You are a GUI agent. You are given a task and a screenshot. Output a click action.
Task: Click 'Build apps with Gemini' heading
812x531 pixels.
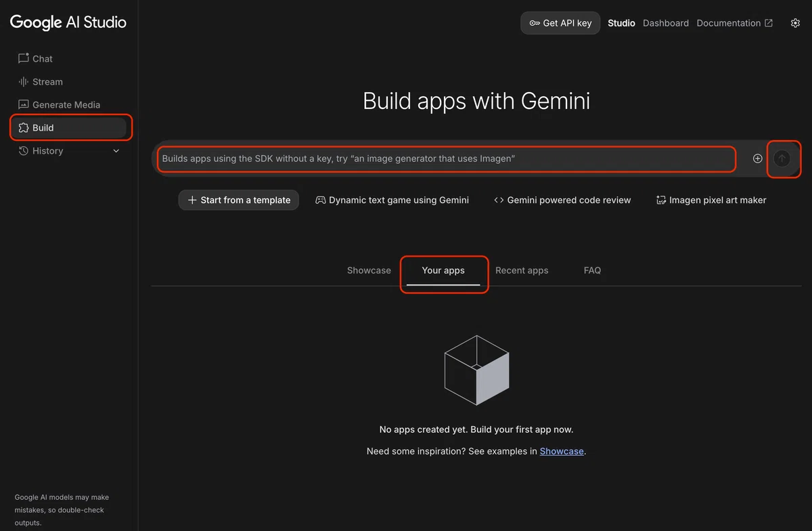click(x=476, y=102)
